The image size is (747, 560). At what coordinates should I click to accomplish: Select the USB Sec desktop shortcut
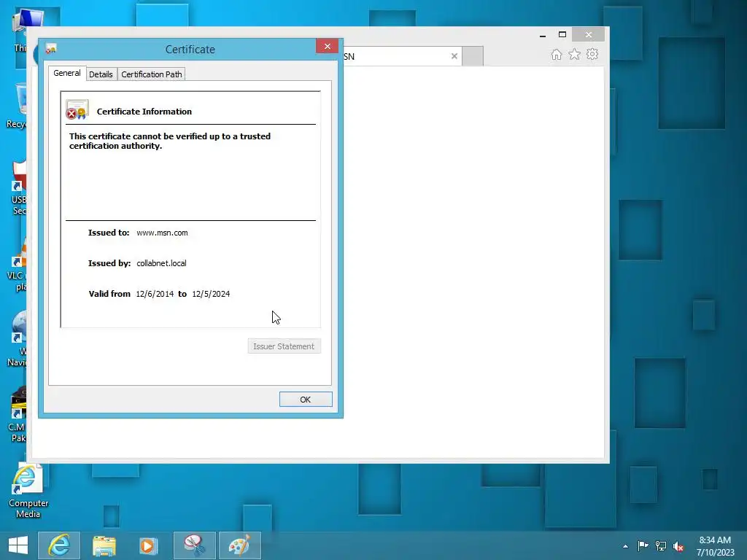[19, 187]
